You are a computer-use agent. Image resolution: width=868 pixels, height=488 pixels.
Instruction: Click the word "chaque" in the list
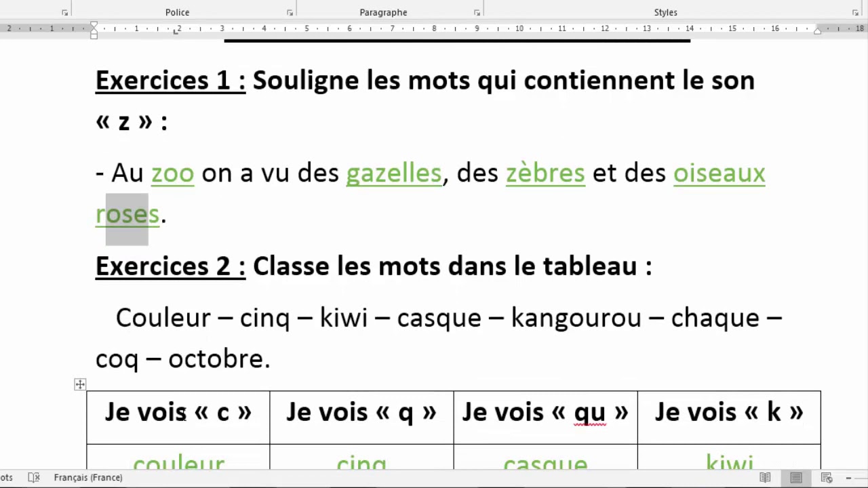(x=715, y=317)
